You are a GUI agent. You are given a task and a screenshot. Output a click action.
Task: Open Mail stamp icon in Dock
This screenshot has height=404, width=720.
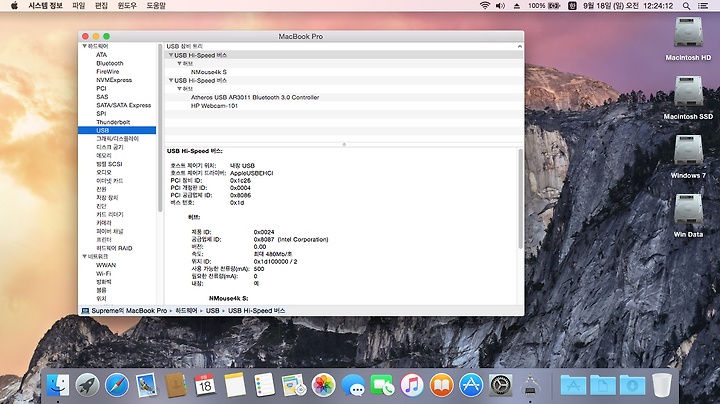coord(146,385)
